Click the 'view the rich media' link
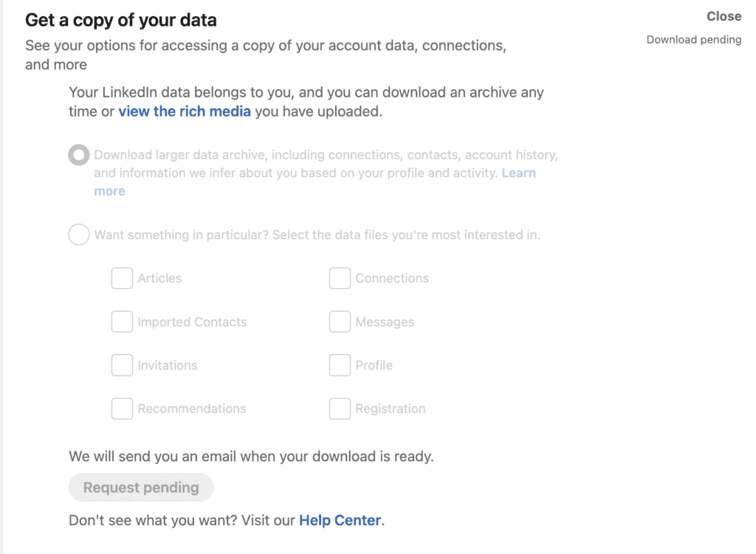 tap(185, 112)
